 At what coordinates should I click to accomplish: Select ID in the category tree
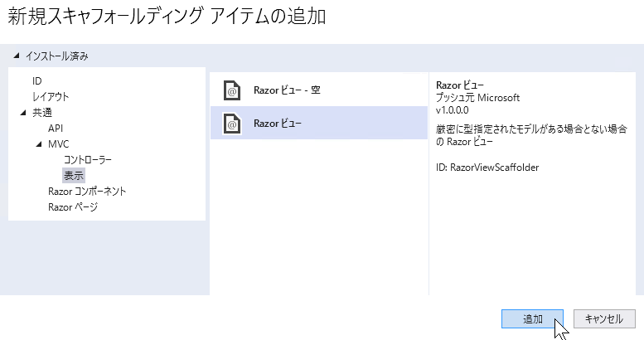point(37,81)
